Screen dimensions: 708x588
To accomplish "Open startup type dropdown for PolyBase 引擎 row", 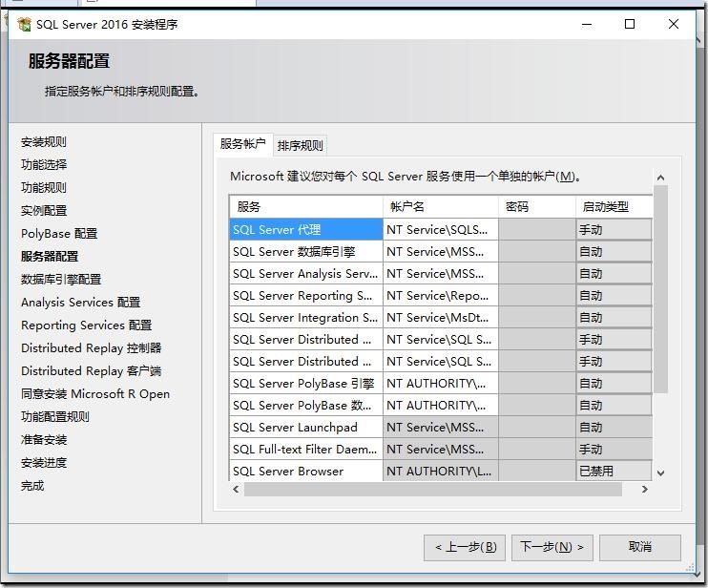I will 614,384.
